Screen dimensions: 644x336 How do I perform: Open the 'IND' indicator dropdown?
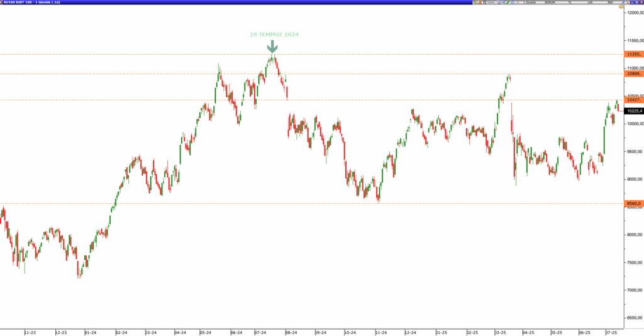point(610,3)
